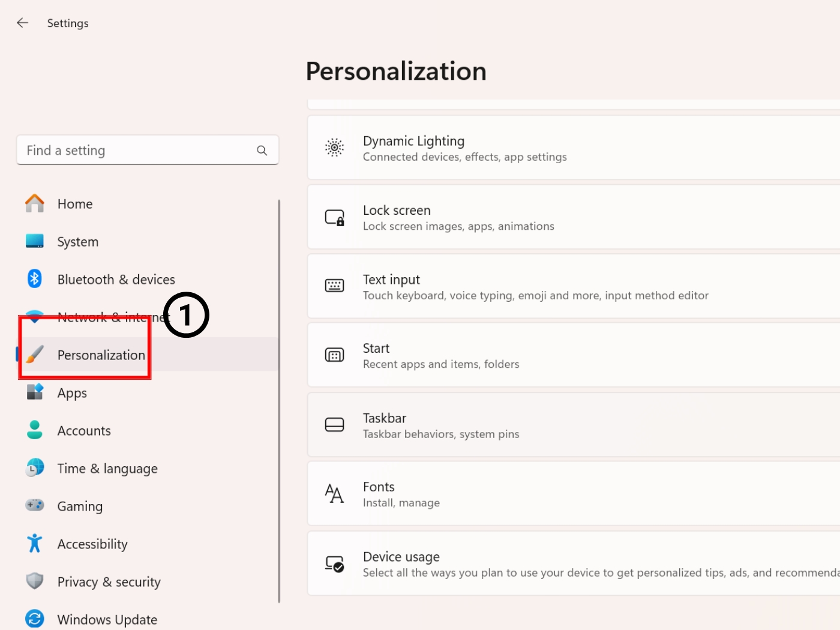Click the Home house icon
Image resolution: width=840 pixels, height=630 pixels.
[x=35, y=203]
